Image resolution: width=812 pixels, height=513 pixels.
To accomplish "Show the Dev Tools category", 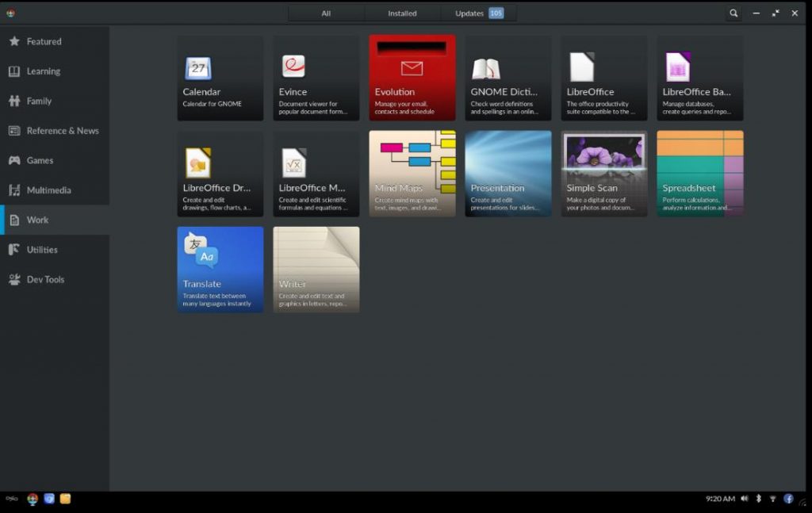I will coord(55,280).
